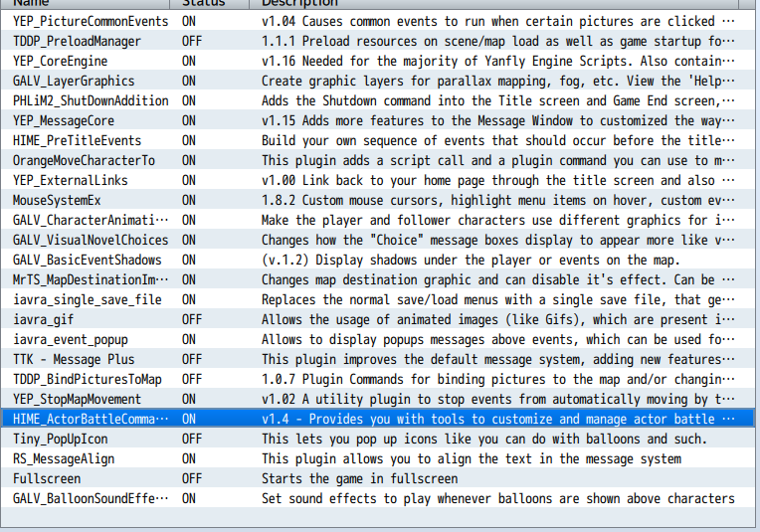The width and height of the screenshot is (760, 532).
Task: Click description 'This plugin allows you to align'
Action: 472,458
